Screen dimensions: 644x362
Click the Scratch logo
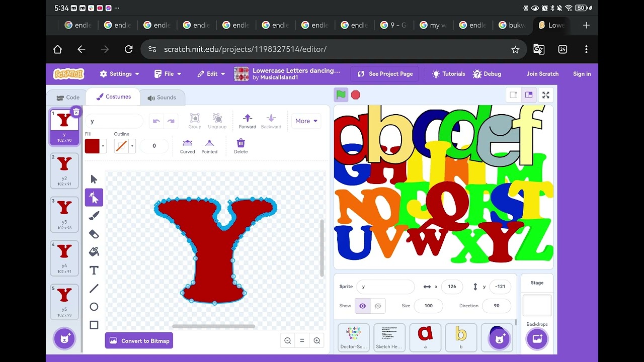point(69,74)
